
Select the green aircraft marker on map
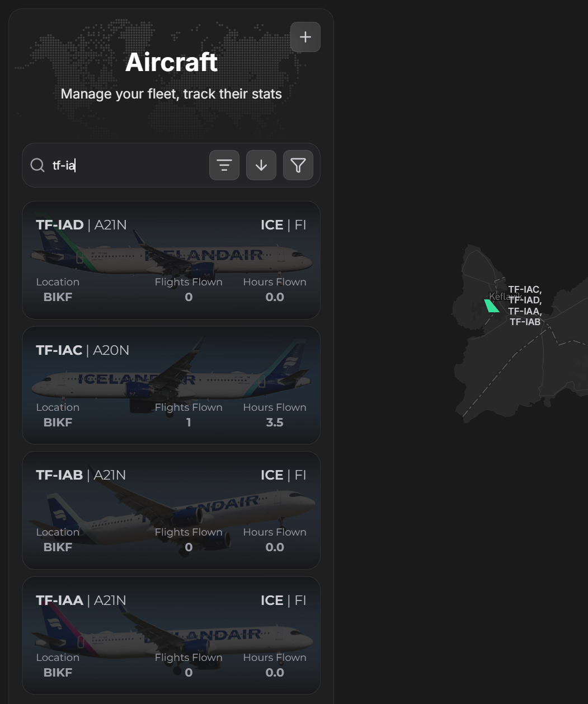(x=491, y=306)
